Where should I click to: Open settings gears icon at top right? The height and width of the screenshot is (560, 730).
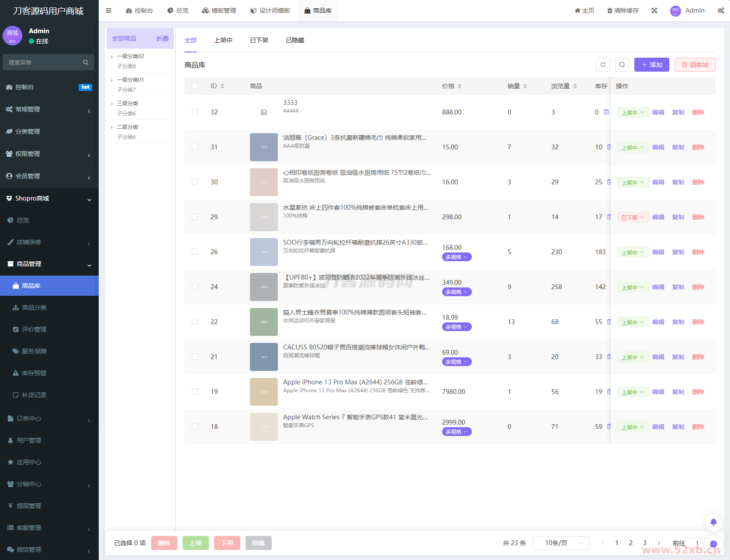[x=721, y=10]
